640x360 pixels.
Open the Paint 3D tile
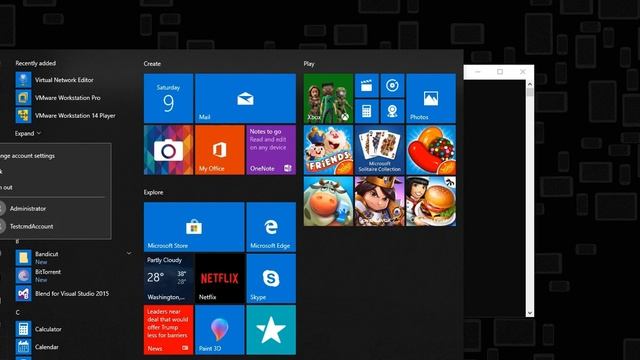[220, 330]
